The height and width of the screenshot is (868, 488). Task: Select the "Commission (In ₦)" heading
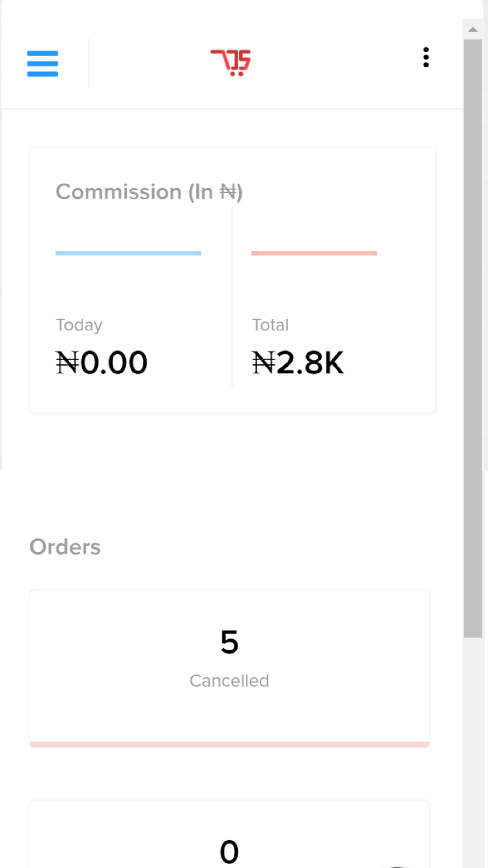click(x=149, y=192)
